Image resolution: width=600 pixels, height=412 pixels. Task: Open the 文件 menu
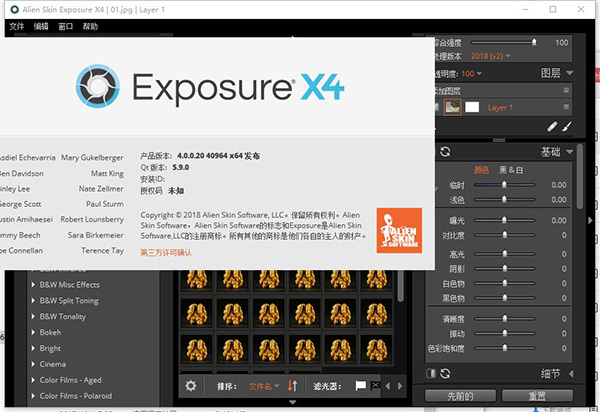(x=16, y=26)
